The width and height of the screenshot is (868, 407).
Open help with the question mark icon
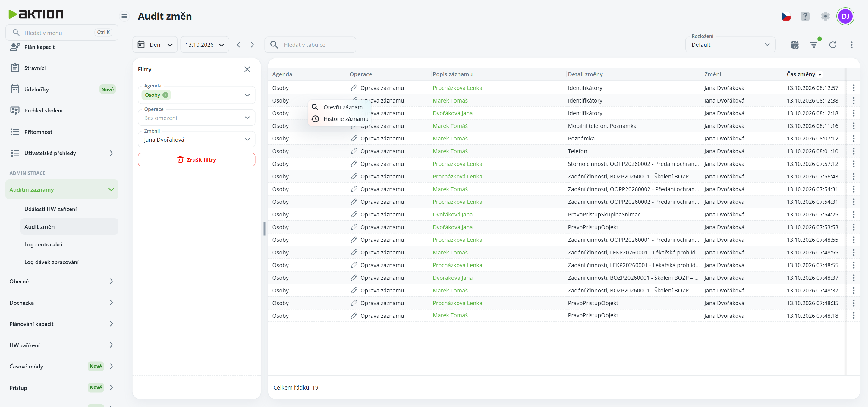805,16
